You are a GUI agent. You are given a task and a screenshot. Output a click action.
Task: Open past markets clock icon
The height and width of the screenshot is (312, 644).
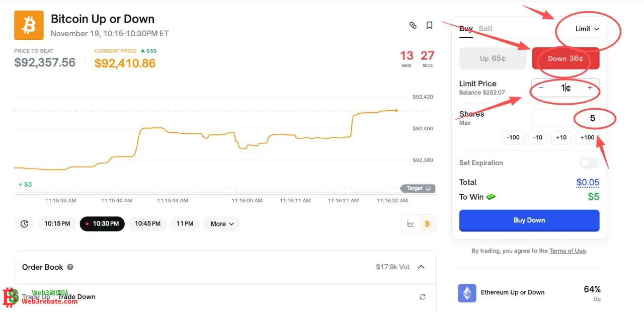(24, 224)
